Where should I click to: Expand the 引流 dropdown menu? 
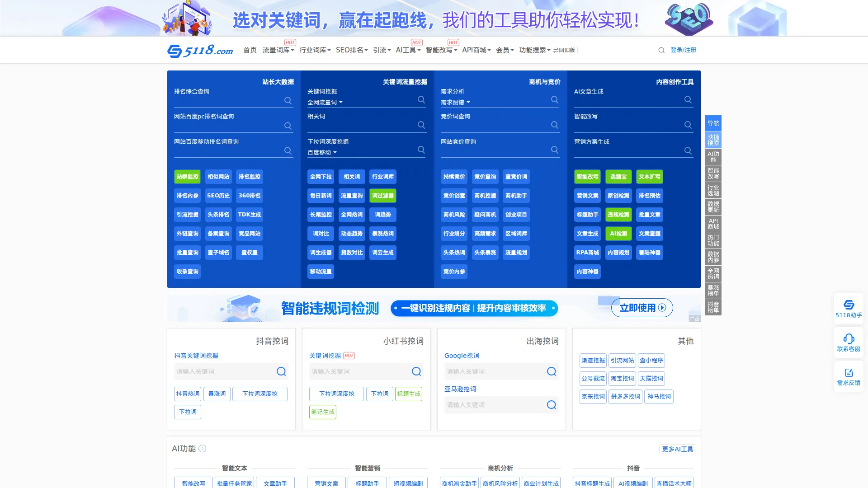[x=382, y=50]
